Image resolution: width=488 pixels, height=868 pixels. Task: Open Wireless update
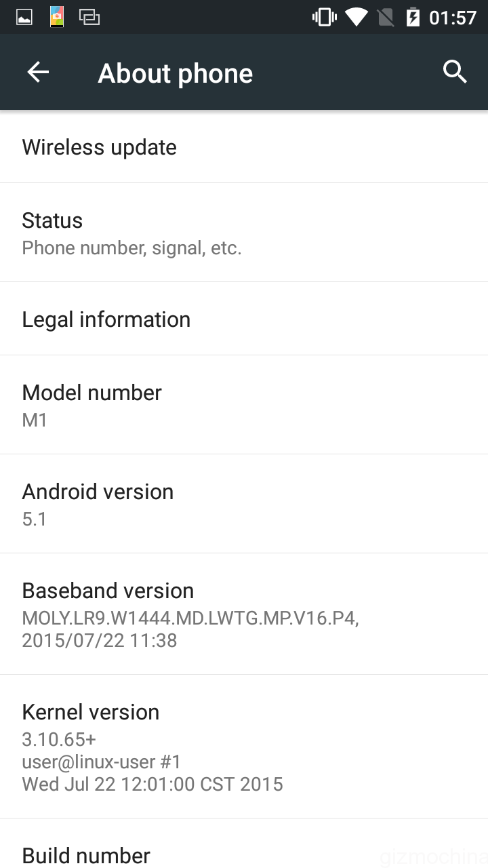[x=244, y=147]
